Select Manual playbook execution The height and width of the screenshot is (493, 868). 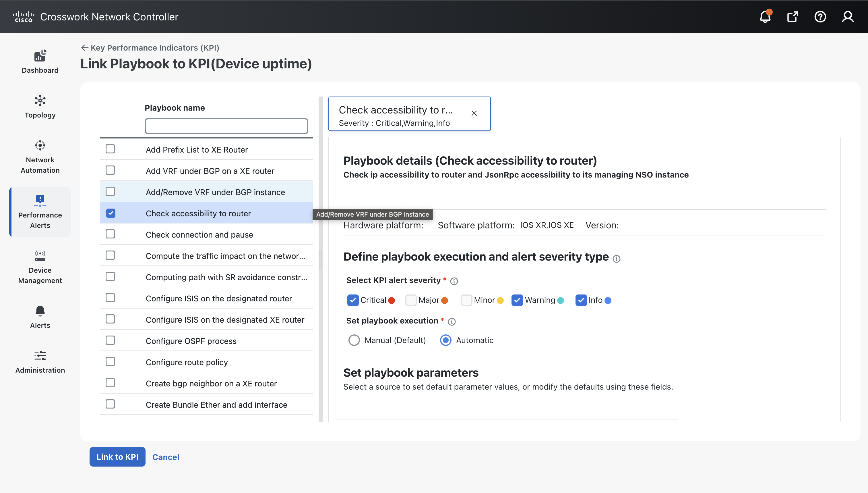tap(354, 340)
